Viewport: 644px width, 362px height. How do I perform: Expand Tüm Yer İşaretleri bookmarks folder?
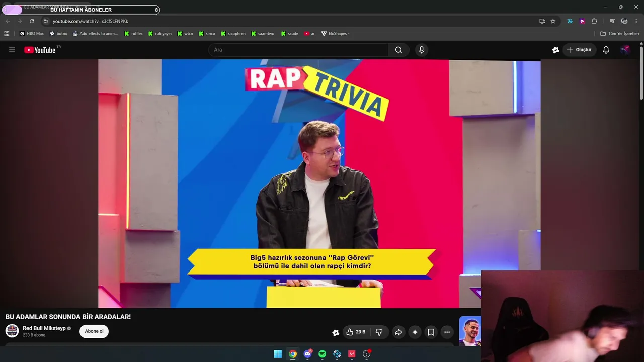619,34
